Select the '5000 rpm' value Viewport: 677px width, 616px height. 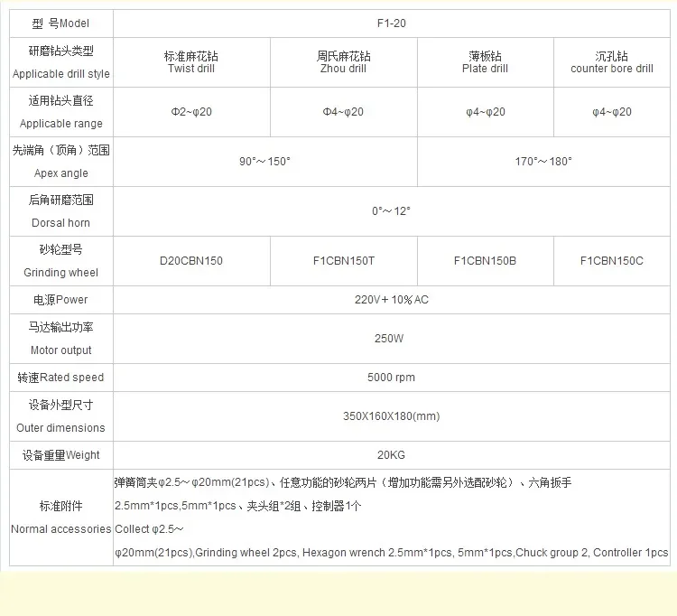tap(391, 378)
